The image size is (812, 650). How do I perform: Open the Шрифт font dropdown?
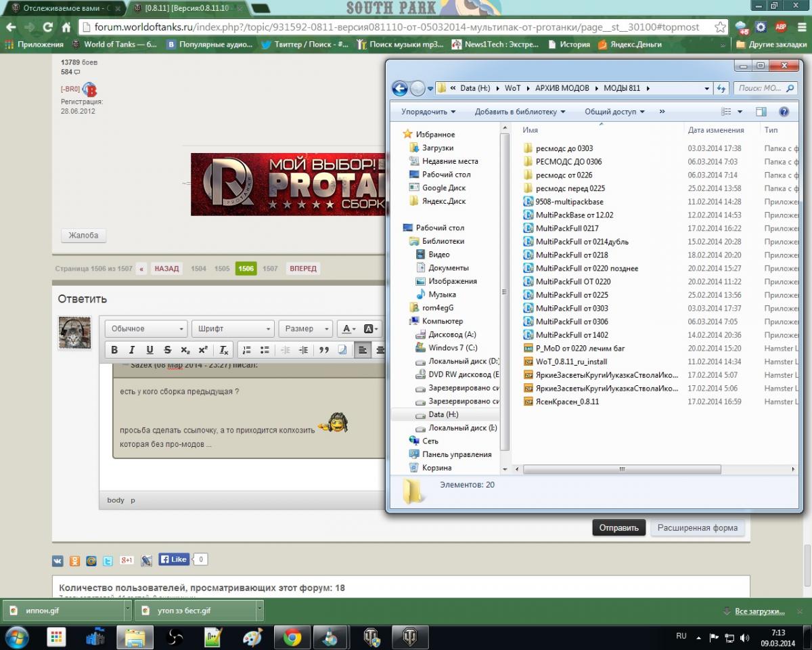click(x=232, y=328)
